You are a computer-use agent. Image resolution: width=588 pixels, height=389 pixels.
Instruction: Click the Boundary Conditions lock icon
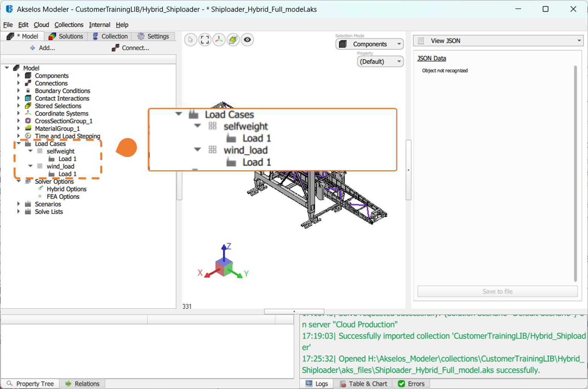(x=28, y=91)
